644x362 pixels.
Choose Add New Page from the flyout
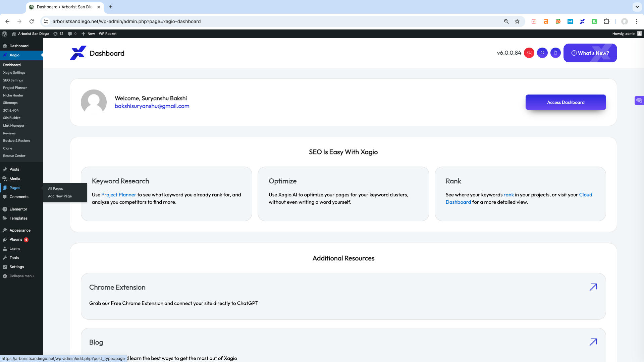pos(60,196)
